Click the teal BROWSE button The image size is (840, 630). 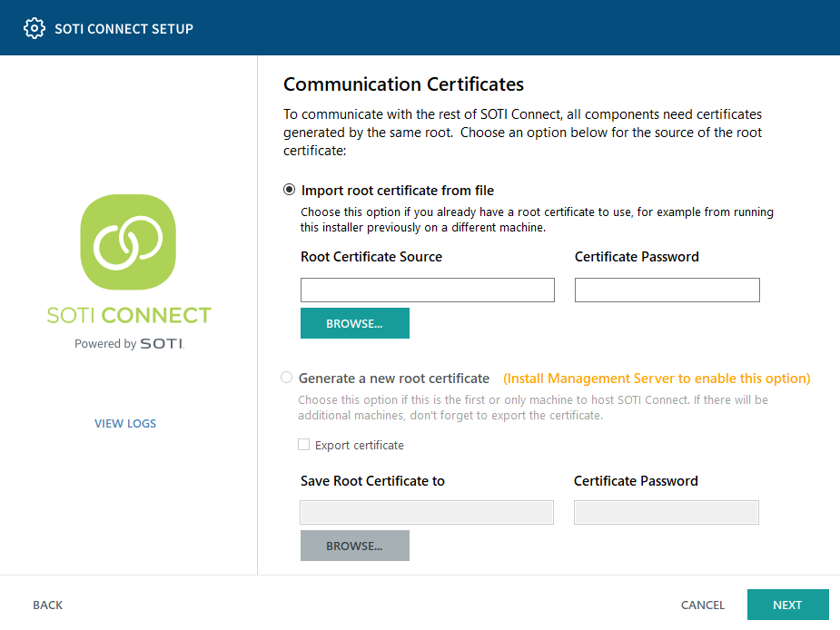tap(355, 323)
